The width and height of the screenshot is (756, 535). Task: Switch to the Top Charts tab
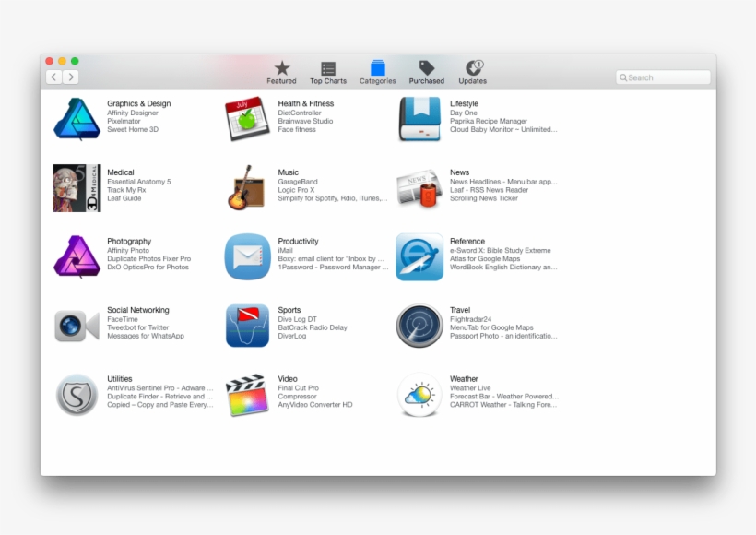pos(328,72)
